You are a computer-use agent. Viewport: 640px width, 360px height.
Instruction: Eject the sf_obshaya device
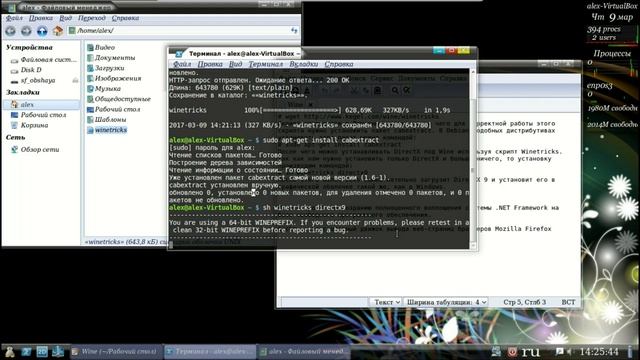75,80
